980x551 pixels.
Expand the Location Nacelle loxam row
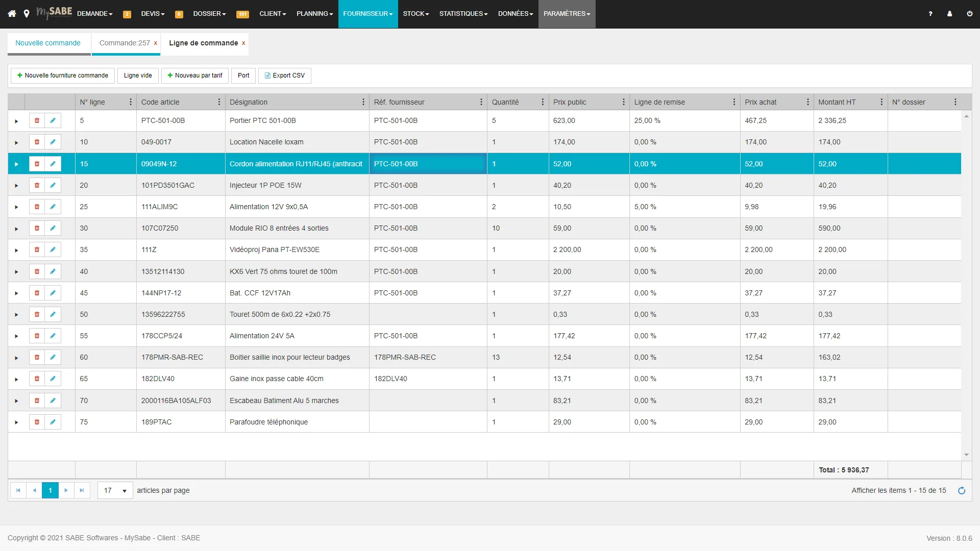click(16, 142)
